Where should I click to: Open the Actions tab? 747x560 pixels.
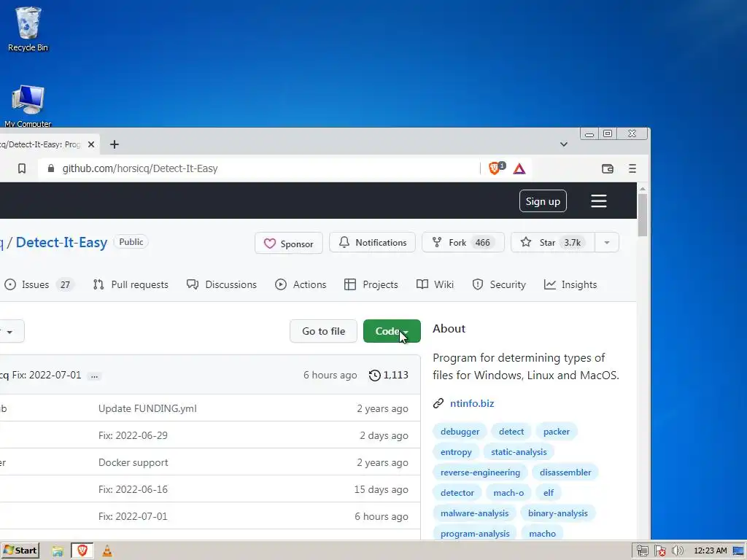[301, 285]
